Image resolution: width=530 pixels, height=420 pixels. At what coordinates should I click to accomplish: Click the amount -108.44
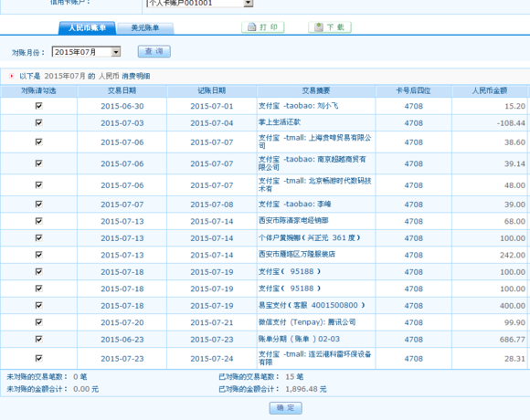pyautogui.click(x=511, y=123)
